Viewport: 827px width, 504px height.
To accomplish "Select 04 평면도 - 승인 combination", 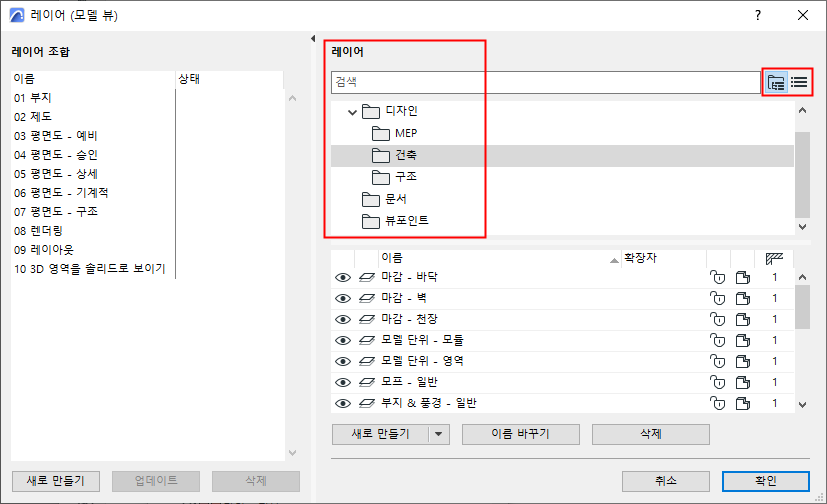I will click(55, 155).
